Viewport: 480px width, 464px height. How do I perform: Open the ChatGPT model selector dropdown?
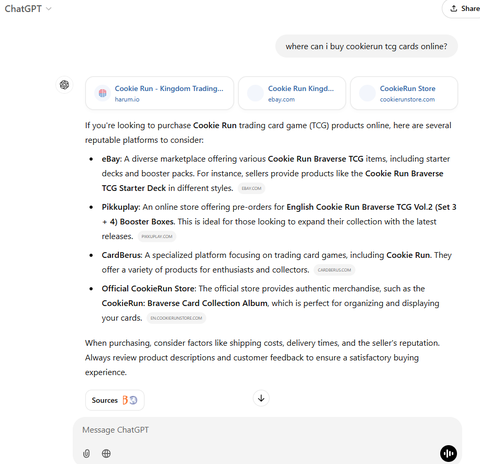tap(28, 9)
